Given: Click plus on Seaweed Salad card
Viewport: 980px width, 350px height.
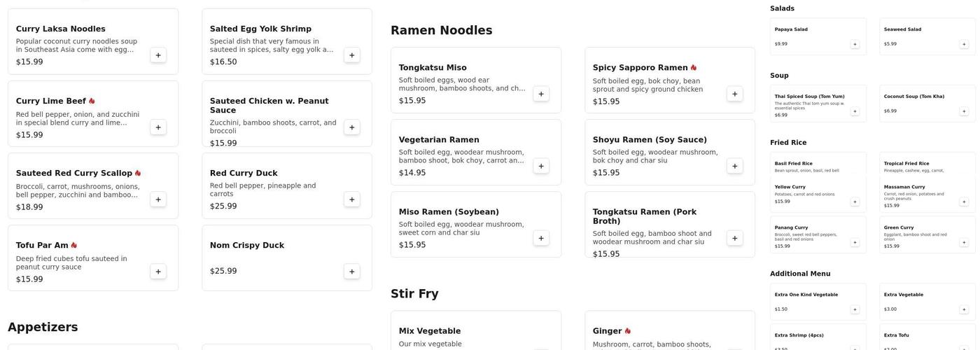Looking at the screenshot, I should click(964, 44).
